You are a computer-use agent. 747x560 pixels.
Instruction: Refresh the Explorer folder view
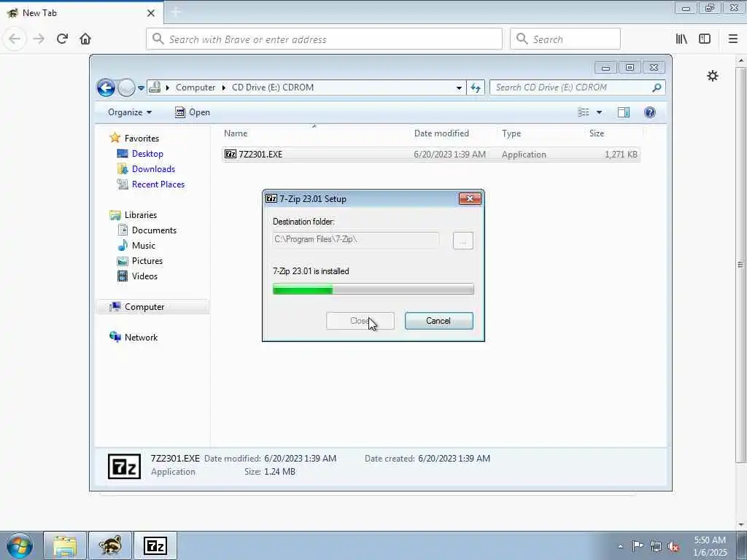pos(476,87)
